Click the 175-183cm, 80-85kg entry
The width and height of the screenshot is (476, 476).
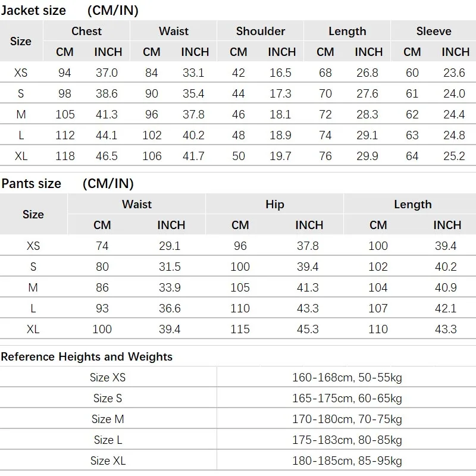(347, 440)
